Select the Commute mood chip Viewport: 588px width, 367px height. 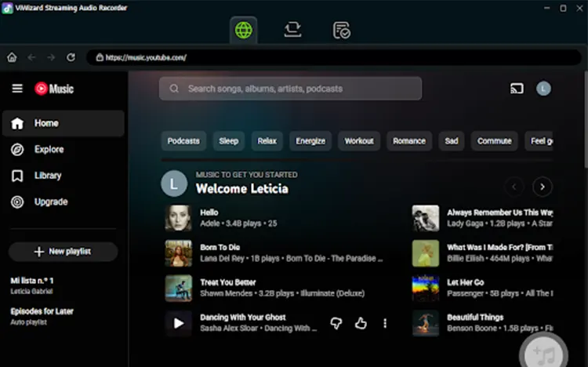tap(494, 141)
